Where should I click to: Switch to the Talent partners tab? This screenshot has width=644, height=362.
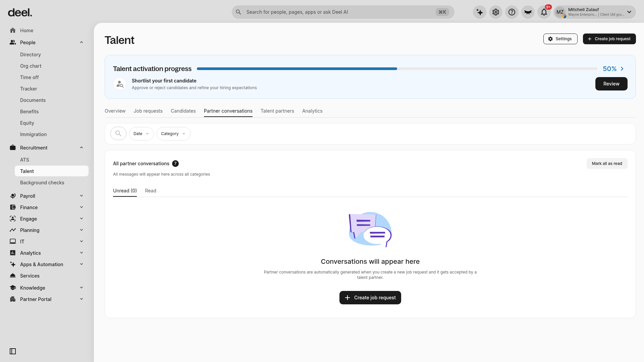coord(277,111)
